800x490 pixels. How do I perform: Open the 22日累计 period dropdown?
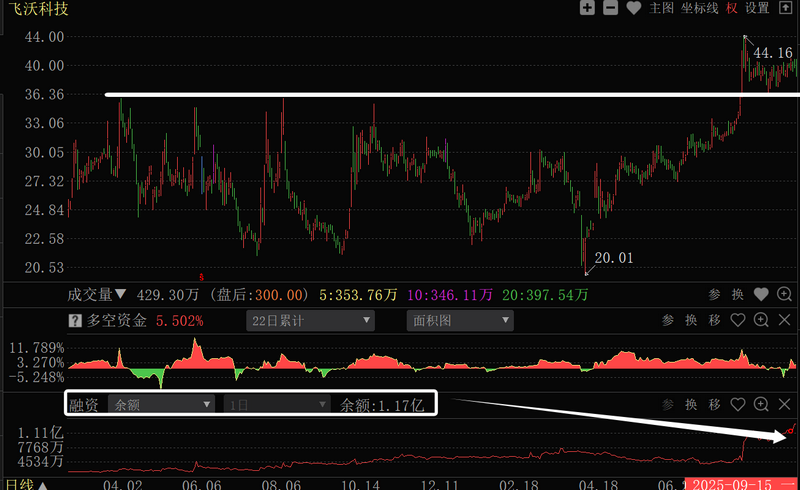(310, 321)
